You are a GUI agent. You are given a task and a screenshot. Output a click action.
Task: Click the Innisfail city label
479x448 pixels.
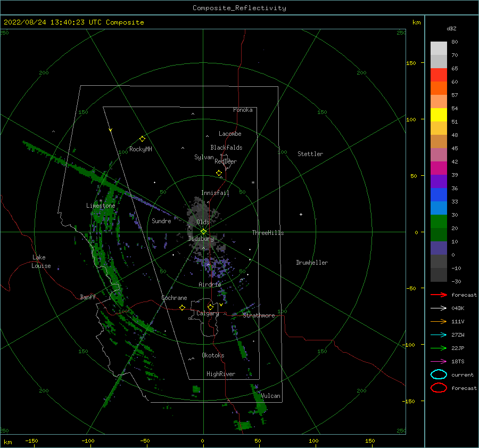[x=215, y=193]
